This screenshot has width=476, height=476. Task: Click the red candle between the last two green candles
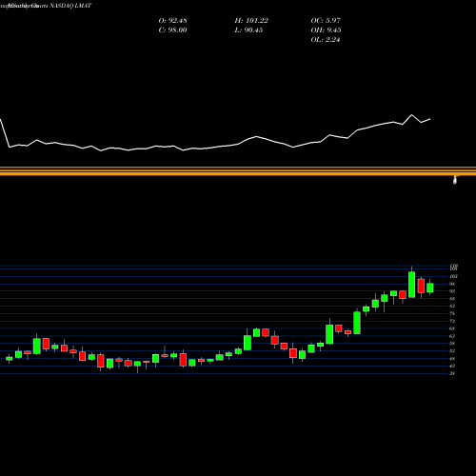[421, 286]
